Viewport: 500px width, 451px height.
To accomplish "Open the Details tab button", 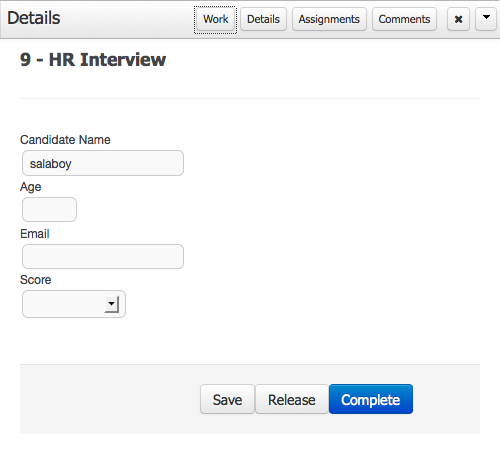I will [263, 19].
